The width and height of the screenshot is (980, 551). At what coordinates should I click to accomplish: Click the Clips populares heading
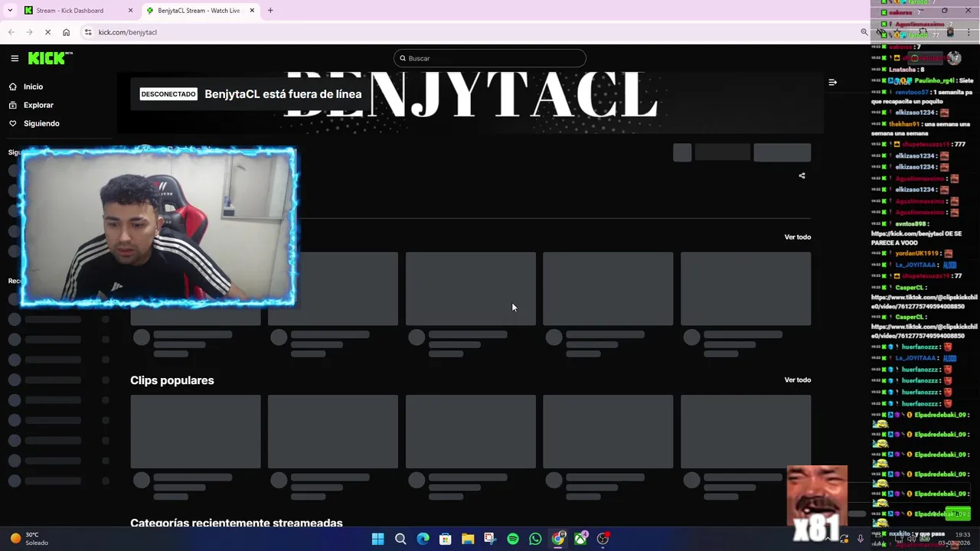(172, 380)
